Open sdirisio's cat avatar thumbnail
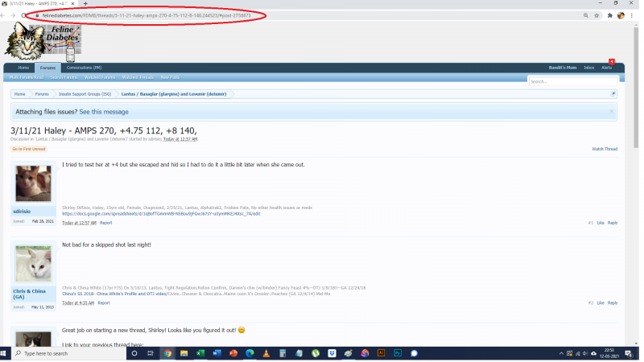The height and width of the screenshot is (362, 644). click(33, 183)
